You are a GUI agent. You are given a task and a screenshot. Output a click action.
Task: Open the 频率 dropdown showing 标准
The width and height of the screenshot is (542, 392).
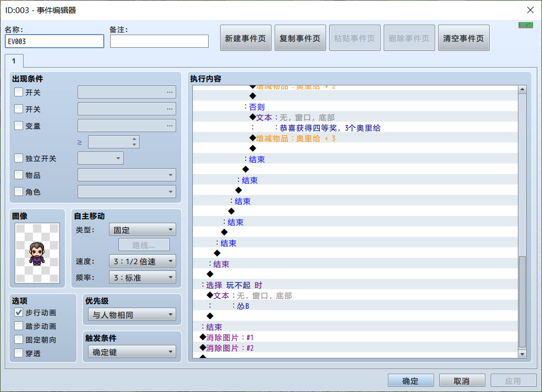[x=143, y=277]
